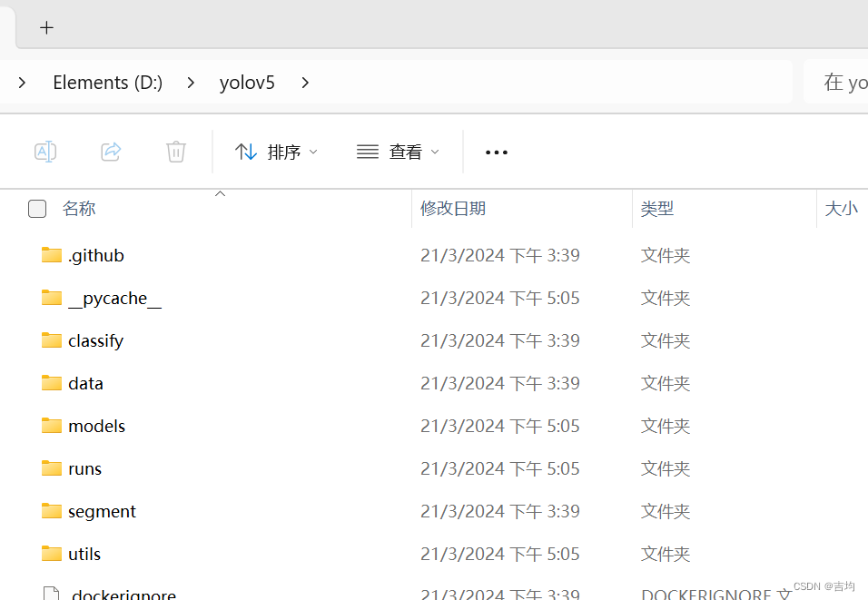Open the 排序 sort dropdown
868x600 pixels.
coord(276,152)
